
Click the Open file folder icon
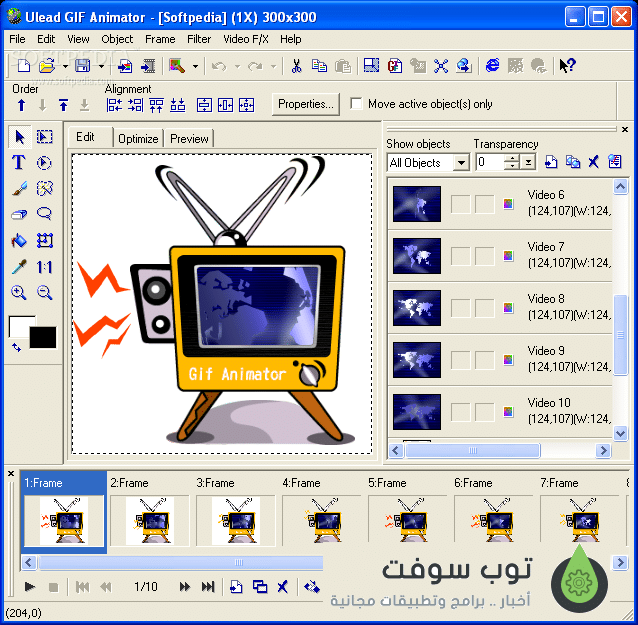click(47, 66)
